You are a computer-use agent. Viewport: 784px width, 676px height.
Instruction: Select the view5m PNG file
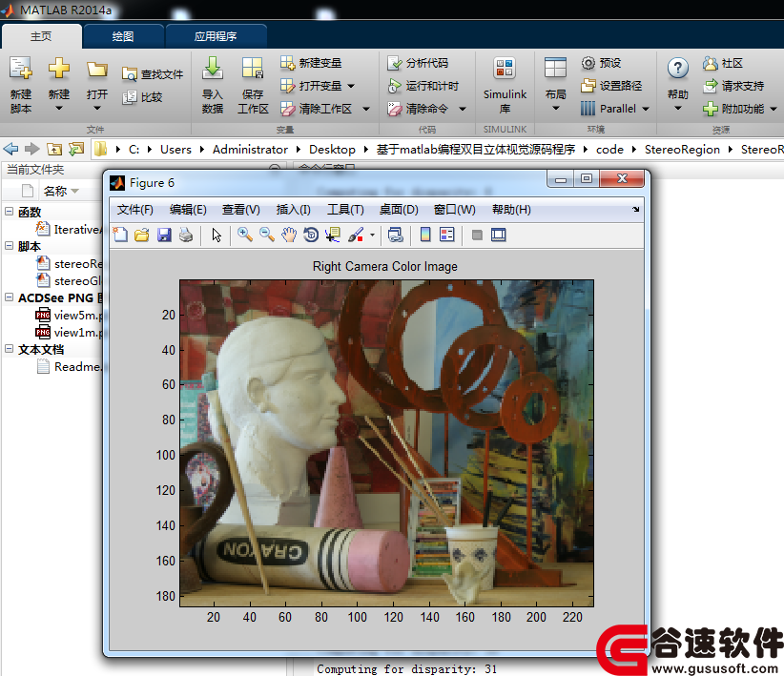pyautogui.click(x=69, y=316)
